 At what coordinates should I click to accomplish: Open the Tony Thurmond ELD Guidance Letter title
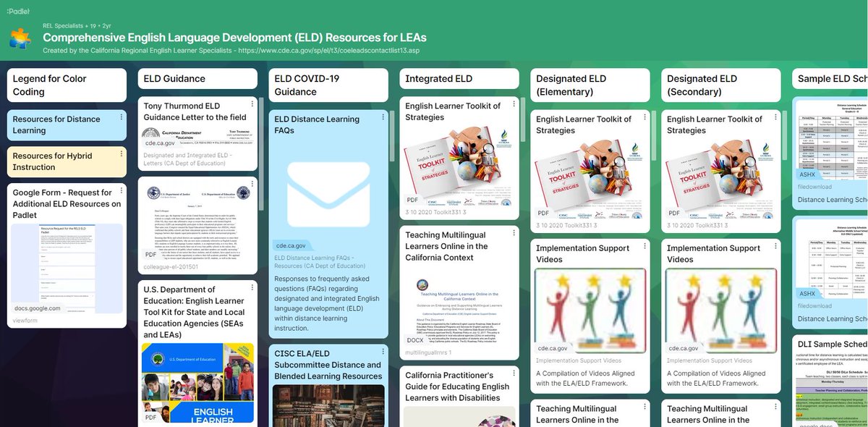(x=195, y=111)
